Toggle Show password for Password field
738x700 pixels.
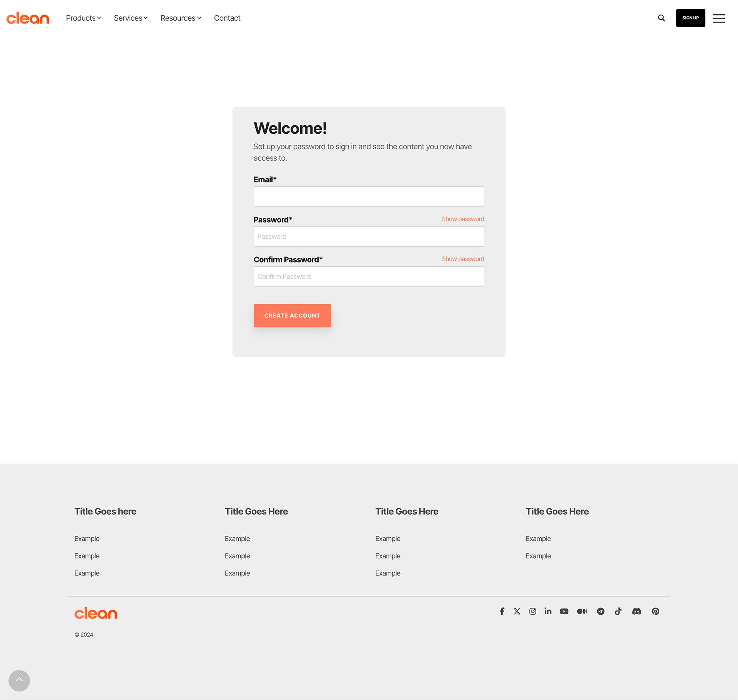click(462, 219)
